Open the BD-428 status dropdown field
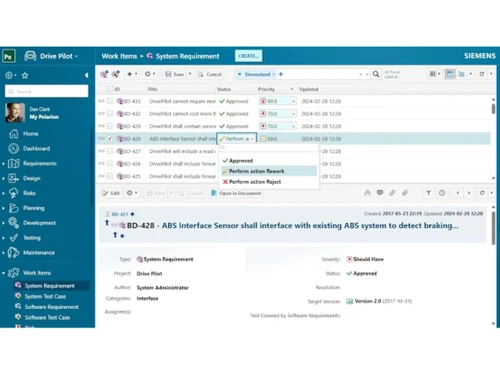Viewport: 500px width, 375px height. [237, 139]
